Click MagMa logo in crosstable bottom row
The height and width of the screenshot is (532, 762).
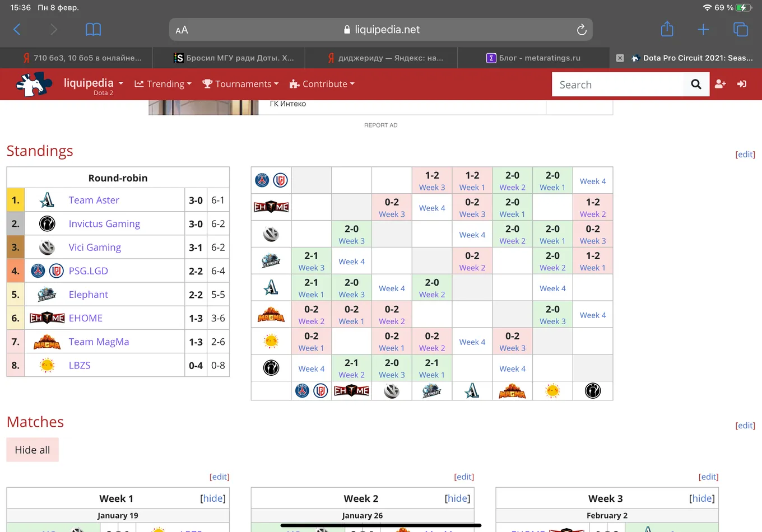512,391
